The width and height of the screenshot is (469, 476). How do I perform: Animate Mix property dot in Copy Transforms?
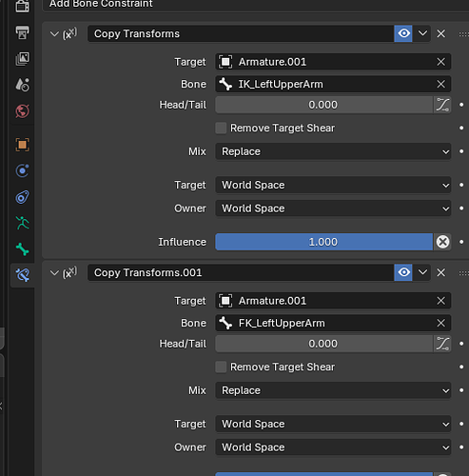tap(461, 151)
